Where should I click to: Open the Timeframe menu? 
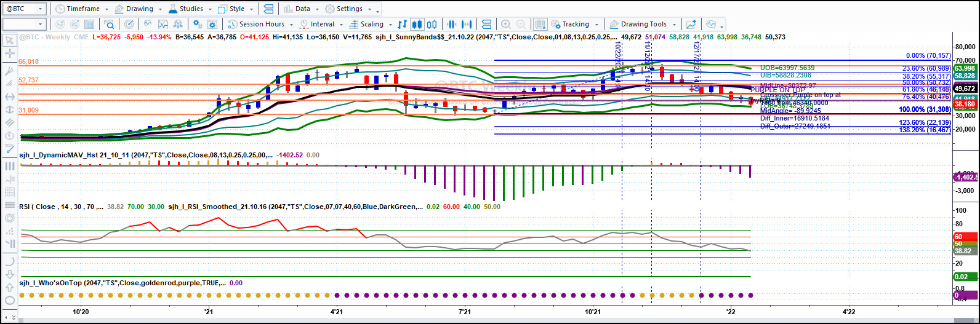pos(82,9)
